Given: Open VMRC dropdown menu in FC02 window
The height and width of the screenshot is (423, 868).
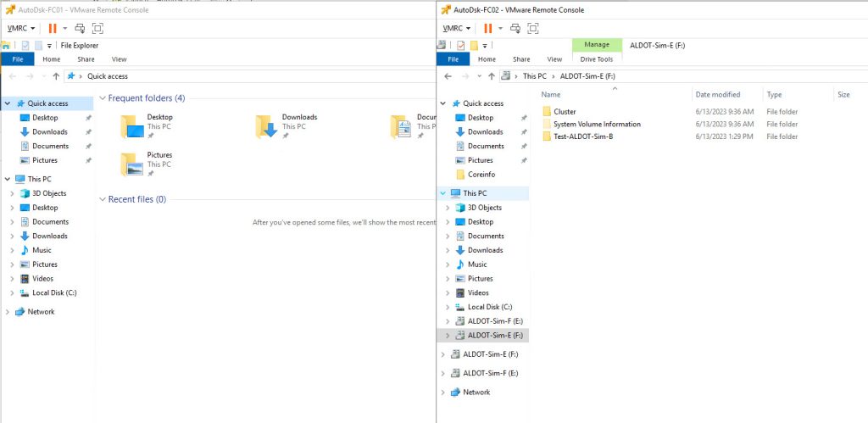Looking at the screenshot, I should [x=457, y=28].
